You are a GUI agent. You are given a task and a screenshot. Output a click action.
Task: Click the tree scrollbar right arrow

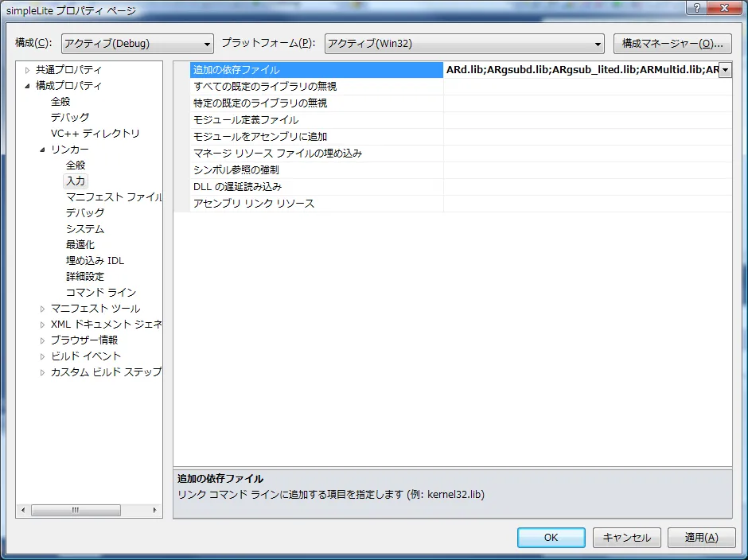coord(154,510)
